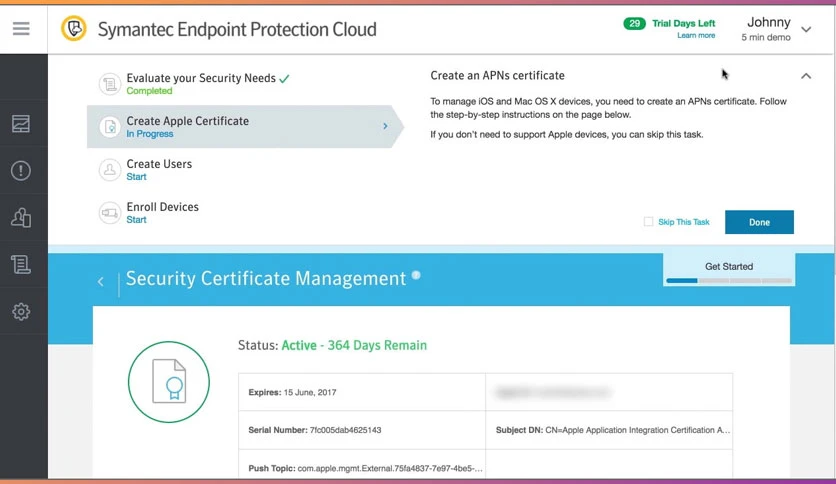The image size is (836, 484).
Task: Click the Enroll Devices step icon
Action: (110, 213)
